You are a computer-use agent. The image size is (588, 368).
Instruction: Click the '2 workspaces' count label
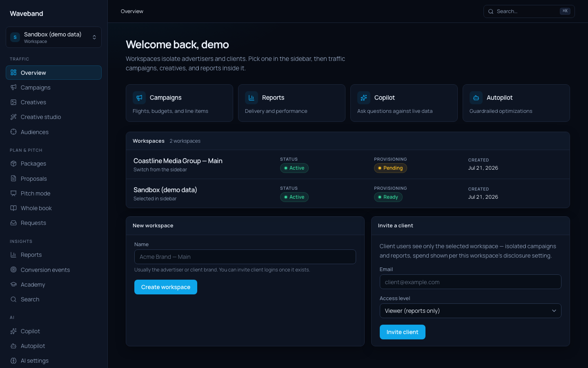[185, 141]
